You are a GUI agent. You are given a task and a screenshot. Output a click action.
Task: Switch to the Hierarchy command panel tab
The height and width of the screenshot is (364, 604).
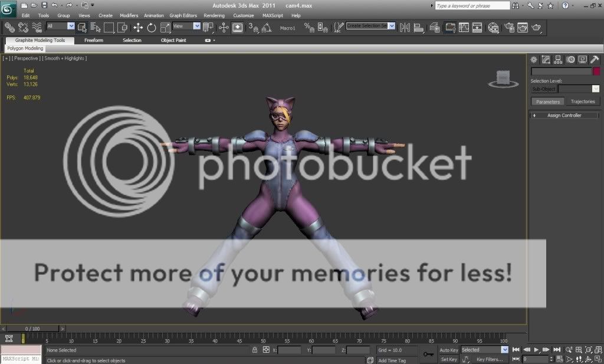pos(558,60)
